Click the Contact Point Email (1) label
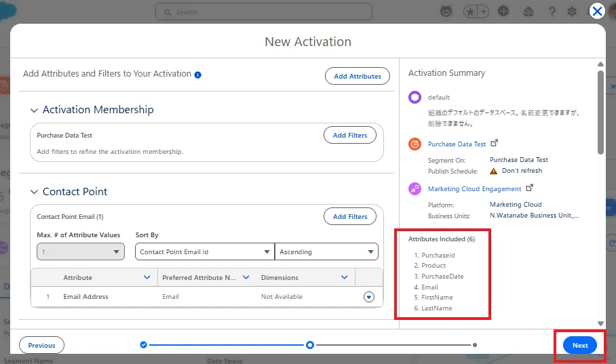 coord(70,217)
